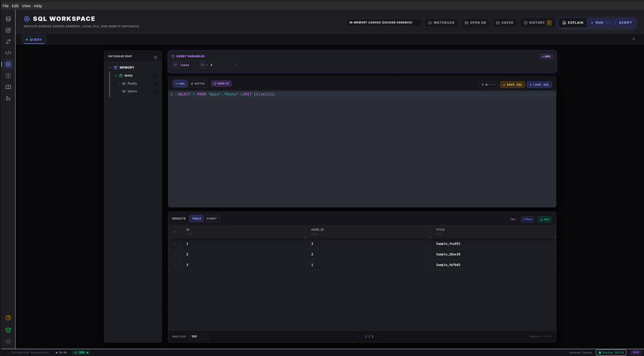Image resolution: width=644 pixels, height=356 pixels.
Task: Click the Posts table icon in the tree
Action: 124,84
